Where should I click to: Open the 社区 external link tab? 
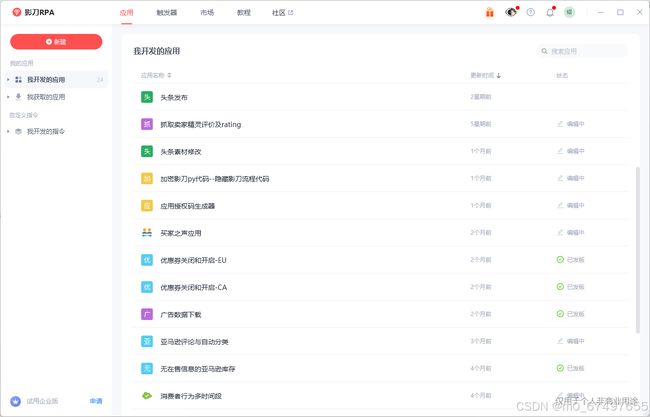click(x=282, y=13)
